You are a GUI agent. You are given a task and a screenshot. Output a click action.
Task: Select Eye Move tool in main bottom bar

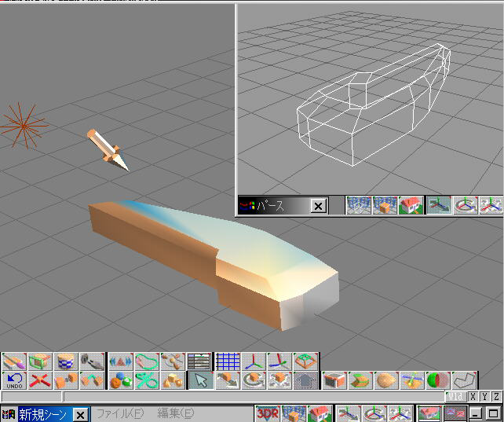(349, 413)
